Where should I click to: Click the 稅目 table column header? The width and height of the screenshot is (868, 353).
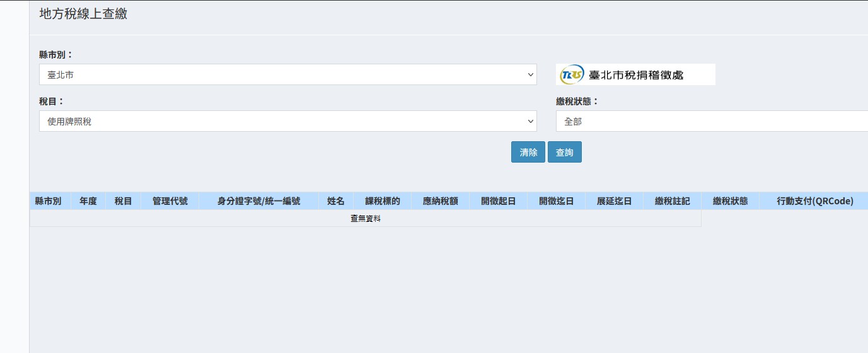123,201
